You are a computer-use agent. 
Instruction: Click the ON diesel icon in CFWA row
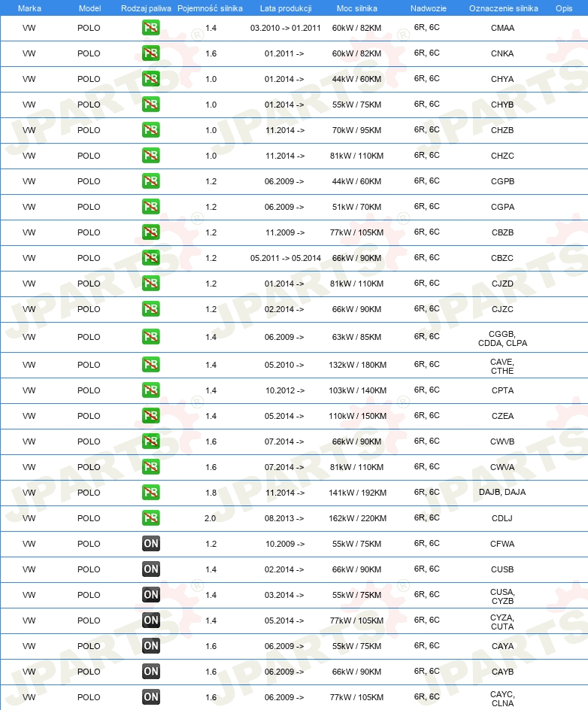(150, 544)
